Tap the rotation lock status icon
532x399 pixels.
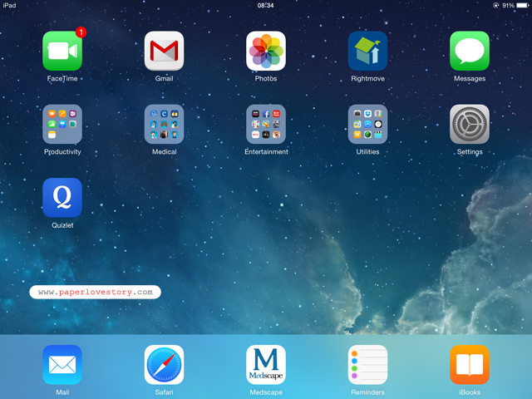pyautogui.click(x=496, y=6)
